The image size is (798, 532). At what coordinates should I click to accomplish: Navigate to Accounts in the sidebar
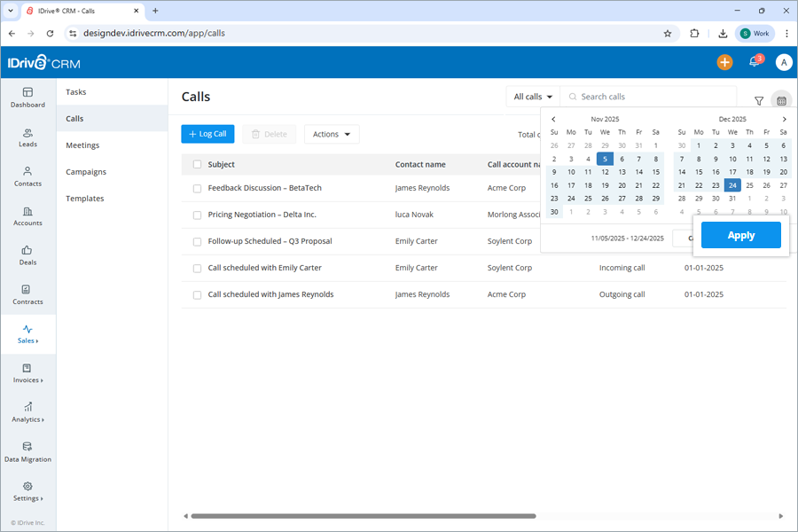[x=27, y=217]
